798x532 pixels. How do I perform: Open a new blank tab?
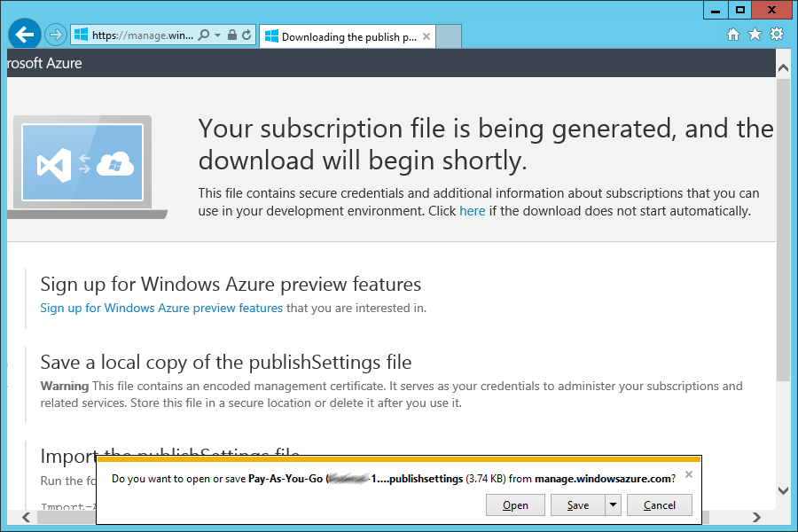pos(449,36)
